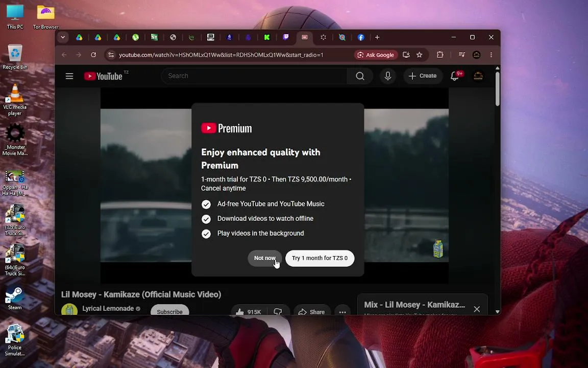View site information icon in address bar
Image resolution: width=588 pixels, height=368 pixels.
(x=111, y=55)
